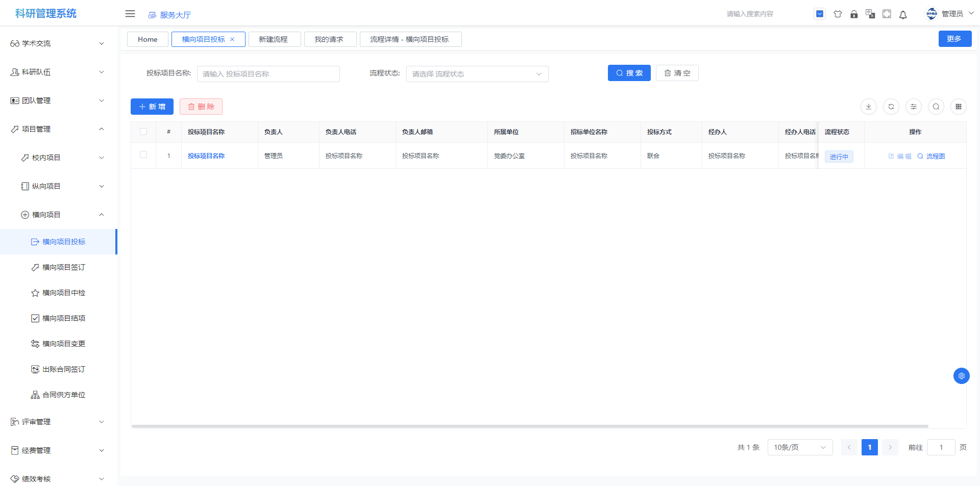
Task: Expand the 经费管理 sidebar menu
Action: pyautogui.click(x=57, y=450)
